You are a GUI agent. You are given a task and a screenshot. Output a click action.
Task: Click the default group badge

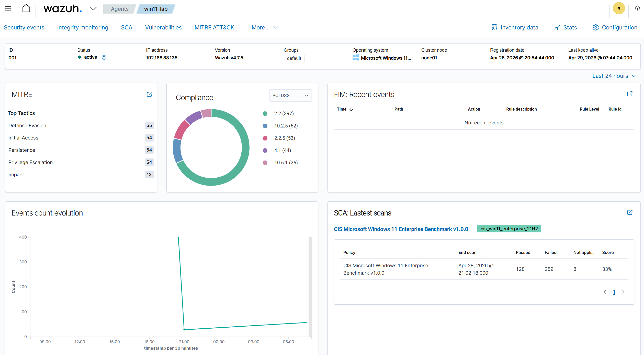point(294,58)
